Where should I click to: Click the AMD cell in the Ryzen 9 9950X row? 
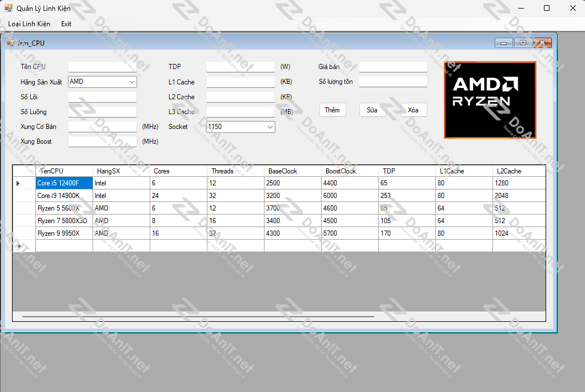121,233
